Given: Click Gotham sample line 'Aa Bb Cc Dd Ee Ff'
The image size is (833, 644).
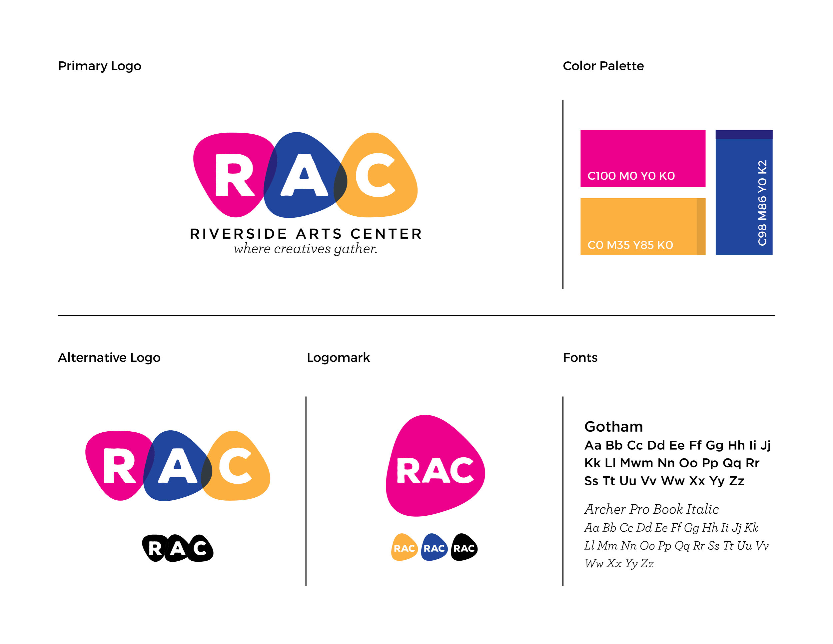Looking at the screenshot, I should 677,446.
